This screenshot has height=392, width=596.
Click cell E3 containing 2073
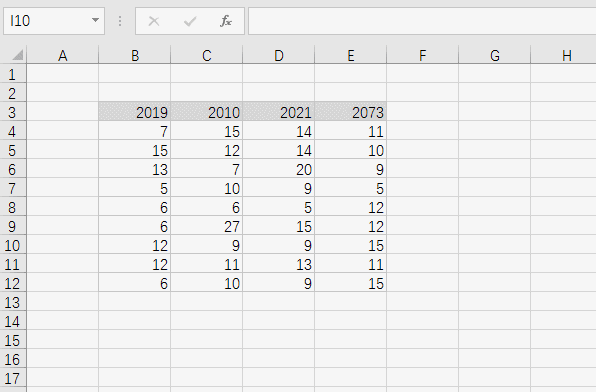pyautogui.click(x=350, y=112)
